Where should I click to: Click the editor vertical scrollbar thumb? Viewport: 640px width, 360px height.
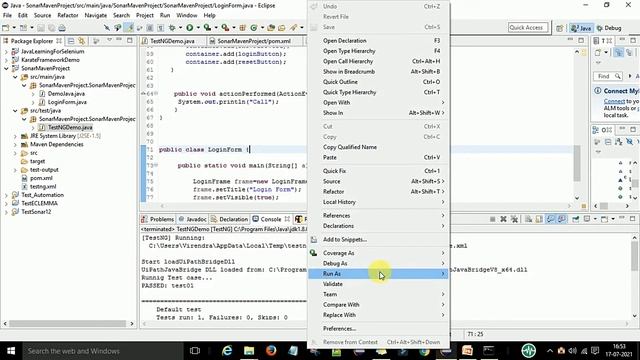point(577,163)
